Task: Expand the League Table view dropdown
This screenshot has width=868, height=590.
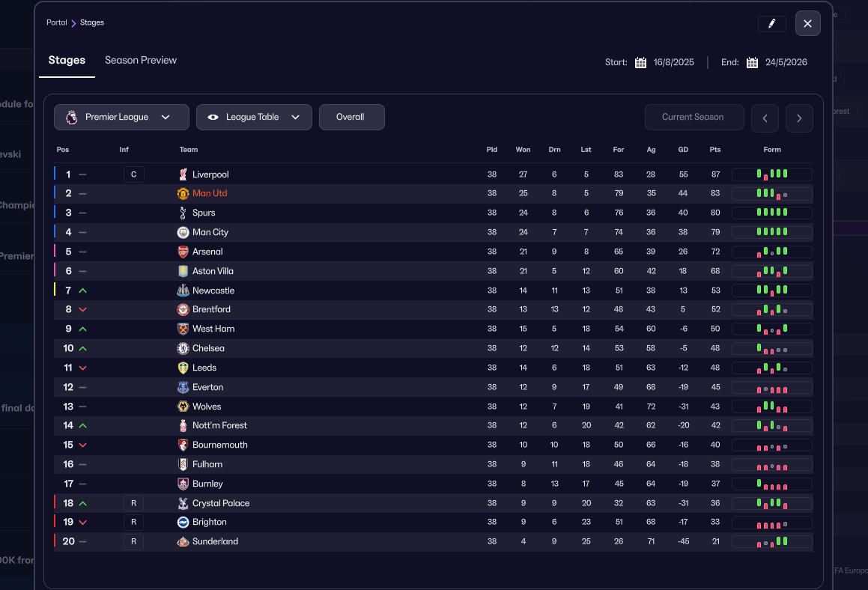Action: (x=254, y=117)
